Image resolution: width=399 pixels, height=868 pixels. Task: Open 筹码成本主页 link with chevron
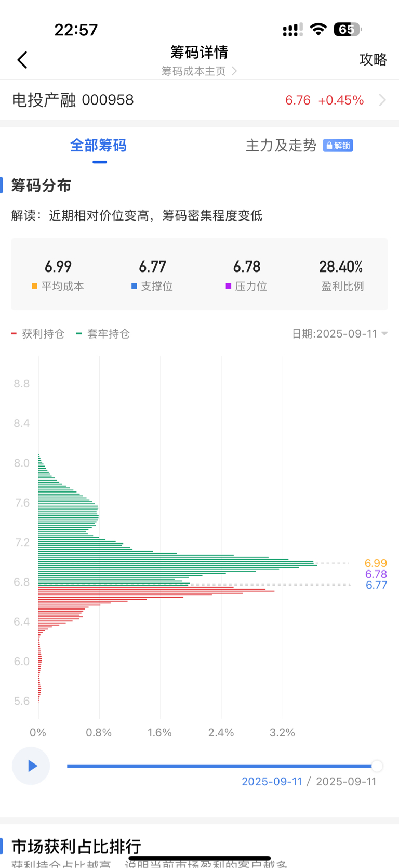point(199,71)
